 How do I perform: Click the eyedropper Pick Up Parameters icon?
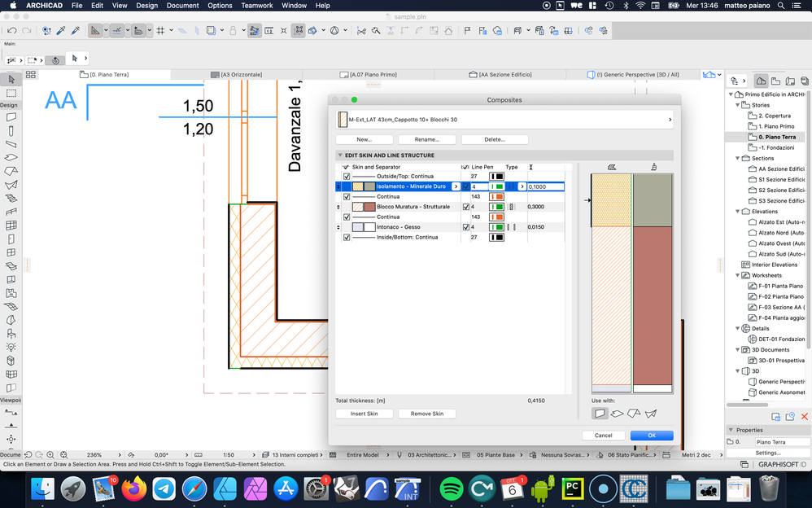61,31
